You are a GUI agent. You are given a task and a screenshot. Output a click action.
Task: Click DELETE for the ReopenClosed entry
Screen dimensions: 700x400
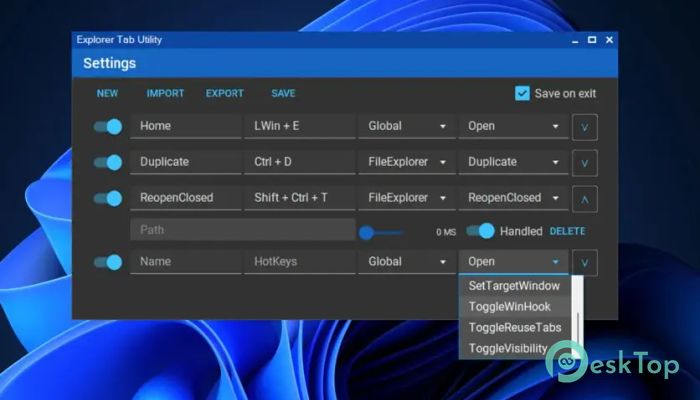click(x=567, y=231)
